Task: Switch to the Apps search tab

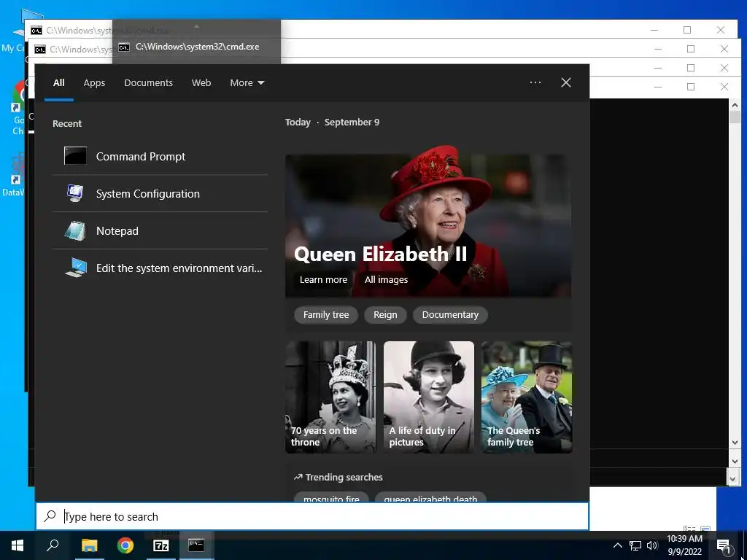Action: click(x=94, y=82)
